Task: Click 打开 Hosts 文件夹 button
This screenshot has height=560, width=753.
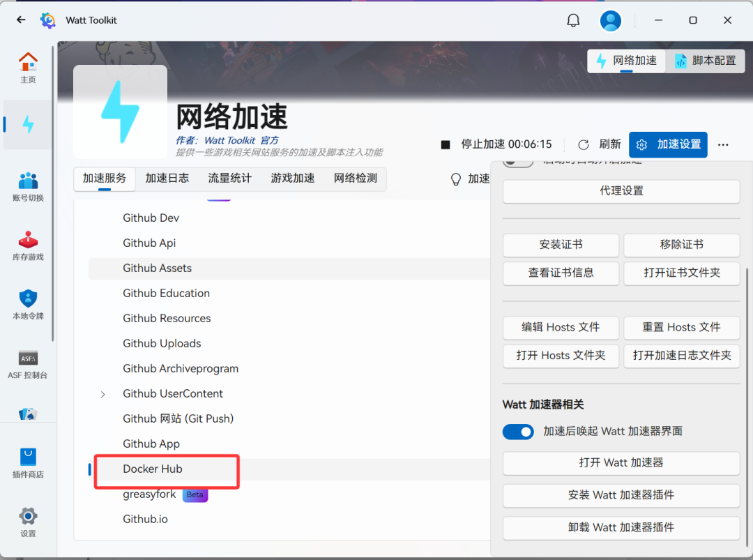Action: [561, 356]
